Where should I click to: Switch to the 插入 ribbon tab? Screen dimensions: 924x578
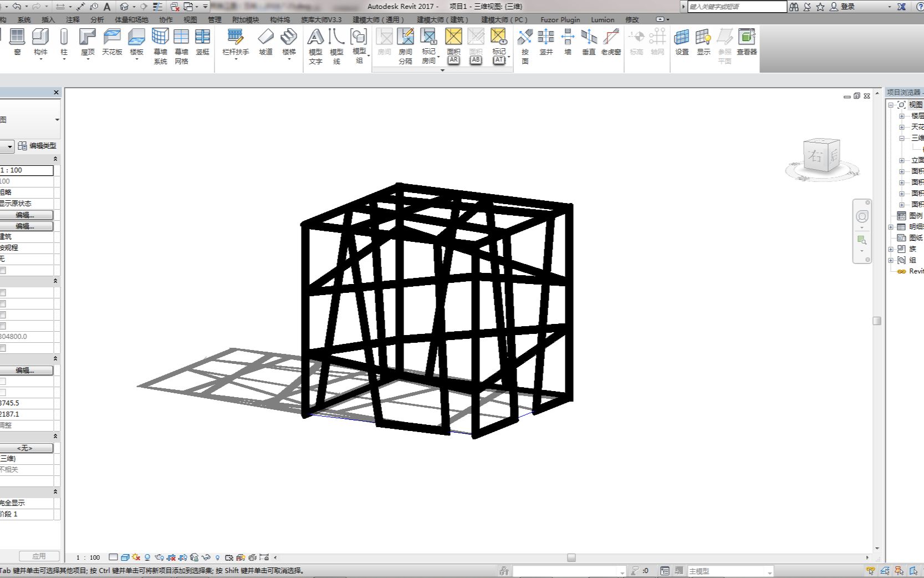tap(47, 19)
